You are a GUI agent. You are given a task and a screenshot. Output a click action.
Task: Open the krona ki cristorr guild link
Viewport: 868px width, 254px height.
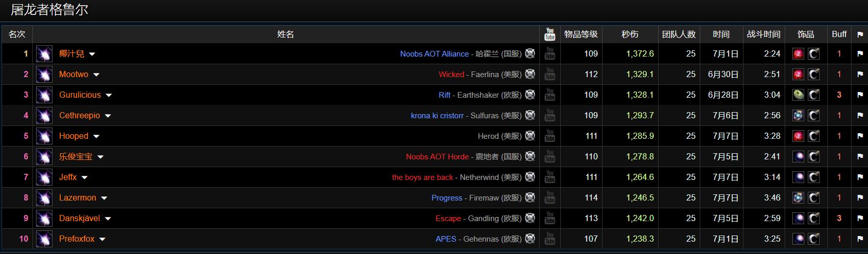(437, 116)
